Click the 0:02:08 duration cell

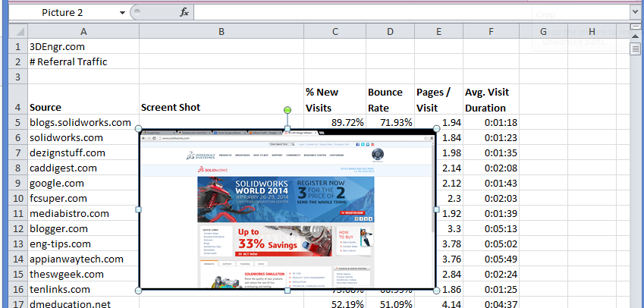[492, 168]
